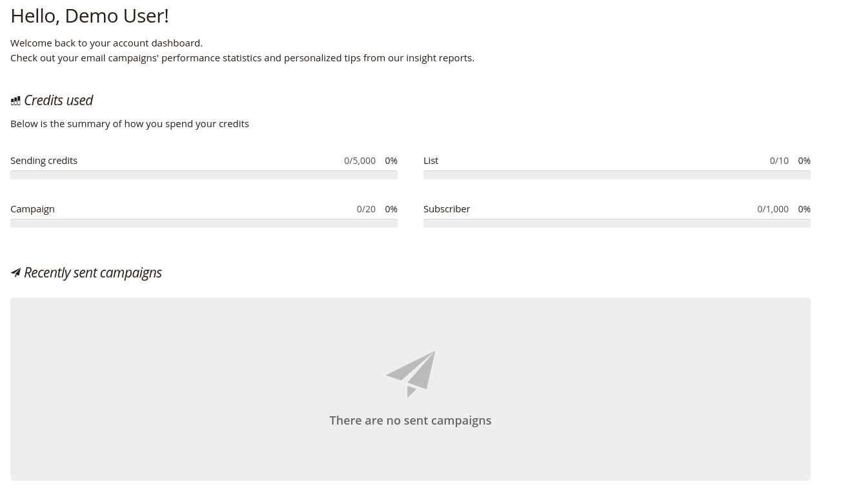Viewport: 843px width, 504px height.
Task: Click the List usage progress bar
Action: 617,175
